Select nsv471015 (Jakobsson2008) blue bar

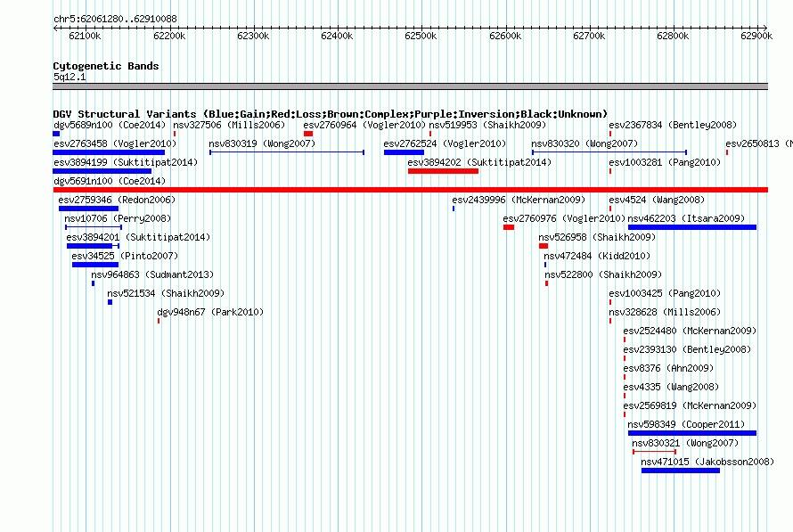point(680,471)
